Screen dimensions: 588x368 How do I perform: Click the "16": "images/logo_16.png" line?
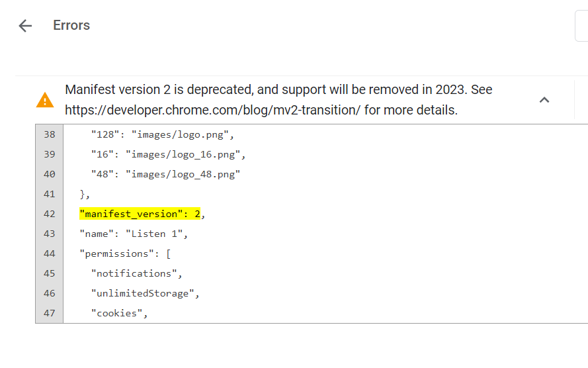pos(168,154)
